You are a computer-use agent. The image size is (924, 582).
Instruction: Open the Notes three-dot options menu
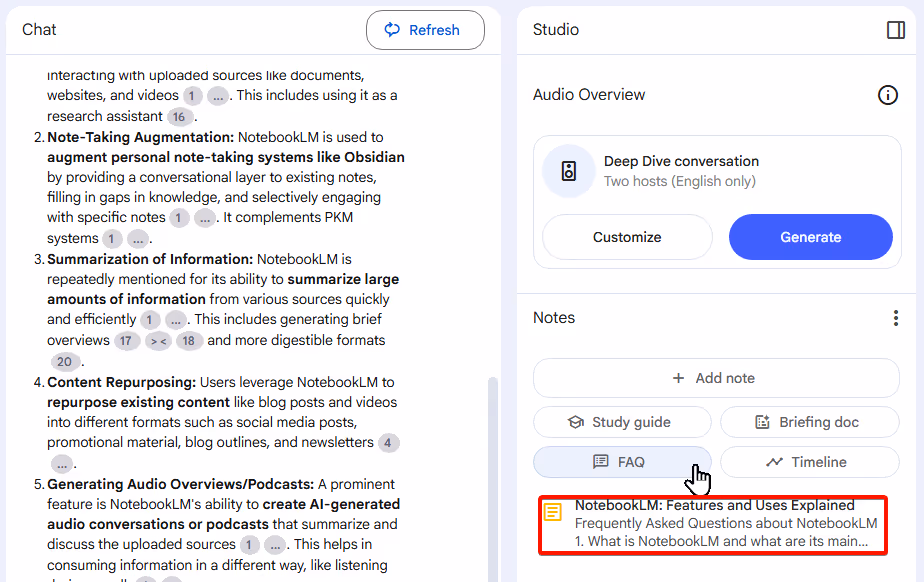tap(896, 318)
